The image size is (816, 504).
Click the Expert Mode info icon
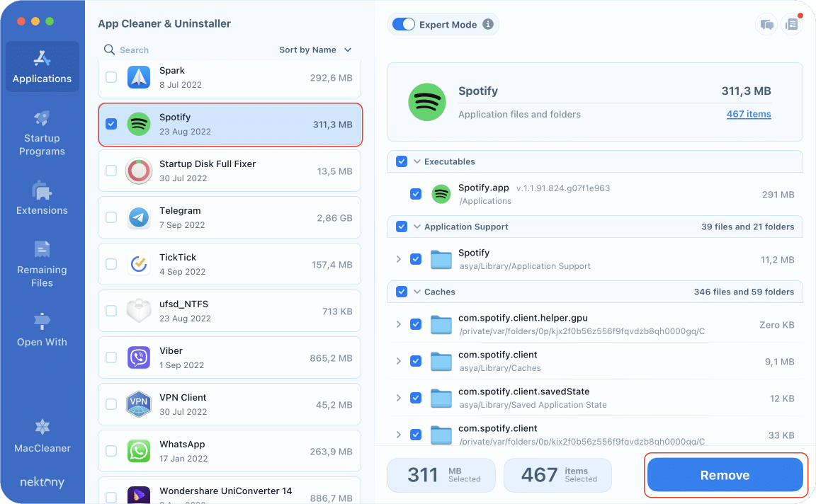click(487, 24)
